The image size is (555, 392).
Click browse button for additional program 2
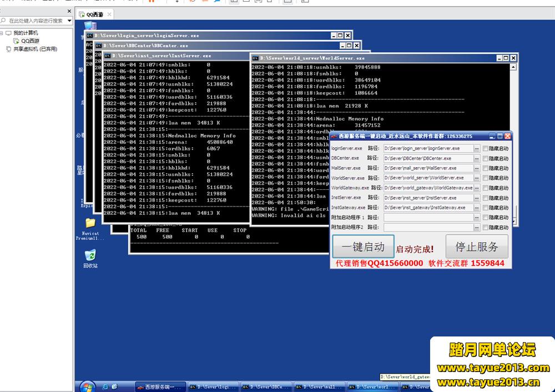[476, 228]
